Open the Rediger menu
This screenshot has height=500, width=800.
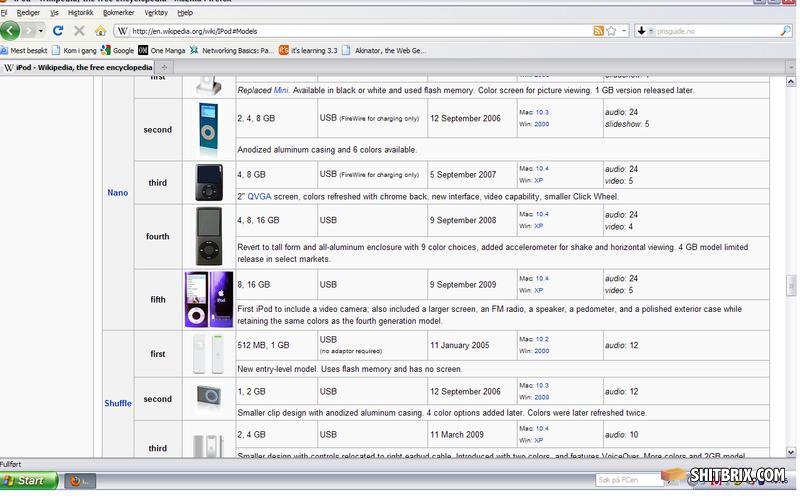[x=28, y=12]
